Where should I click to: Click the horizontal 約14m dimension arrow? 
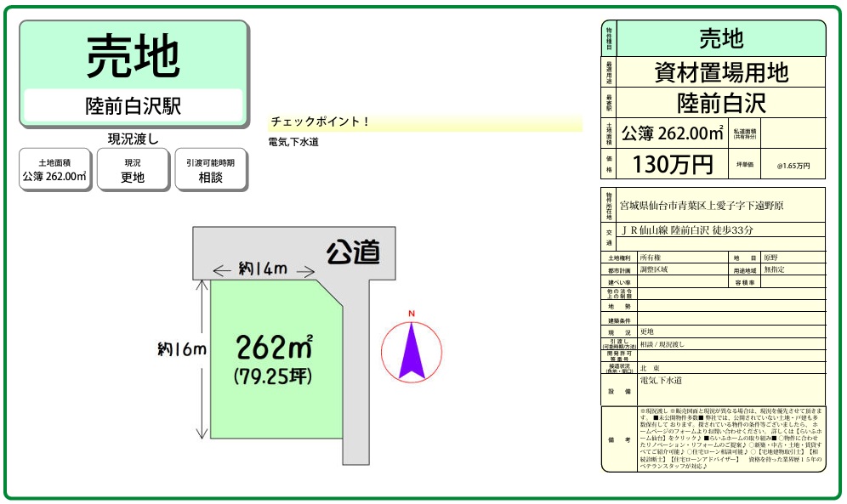pos(262,270)
